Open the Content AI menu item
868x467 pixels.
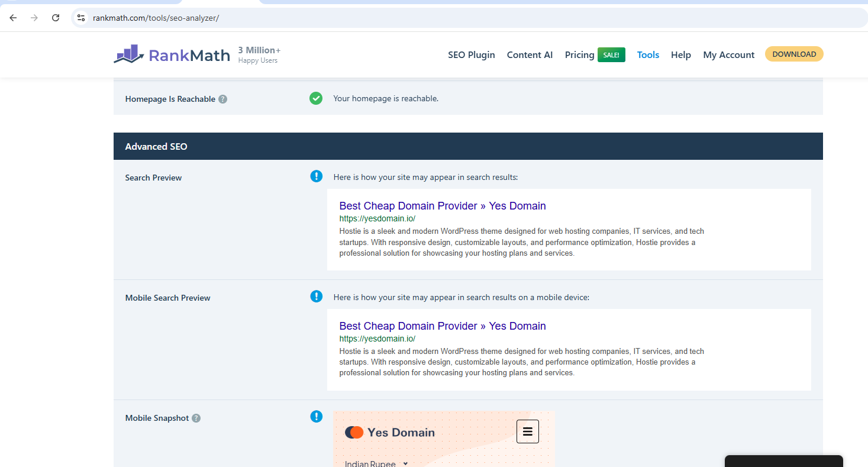[x=530, y=54]
